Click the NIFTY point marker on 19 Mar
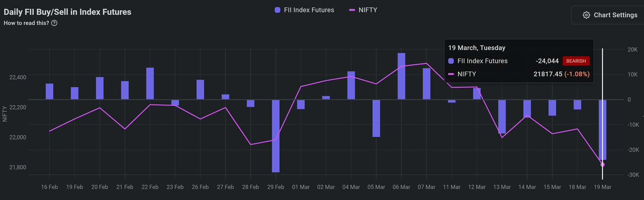 pyautogui.click(x=602, y=165)
